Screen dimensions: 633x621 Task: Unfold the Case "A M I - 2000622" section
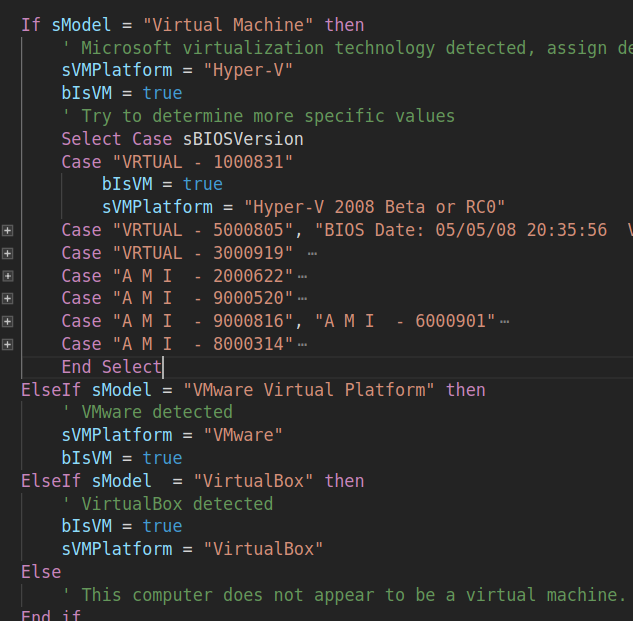8,276
